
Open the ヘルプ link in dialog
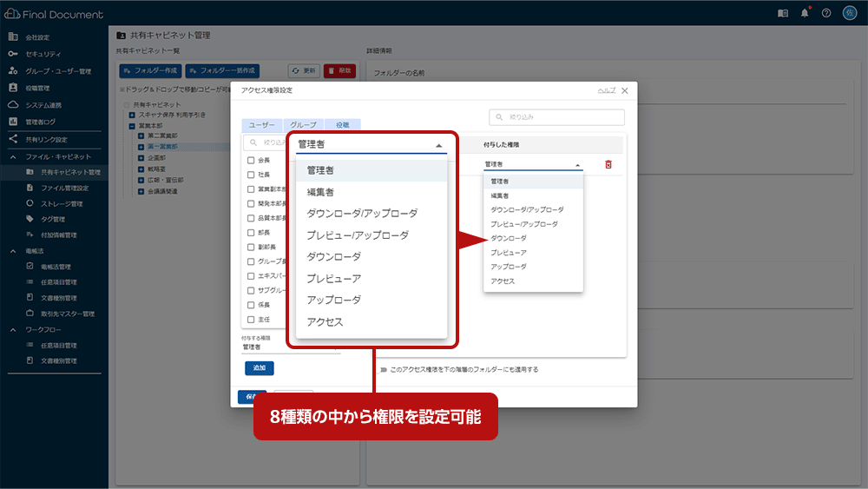(x=606, y=90)
